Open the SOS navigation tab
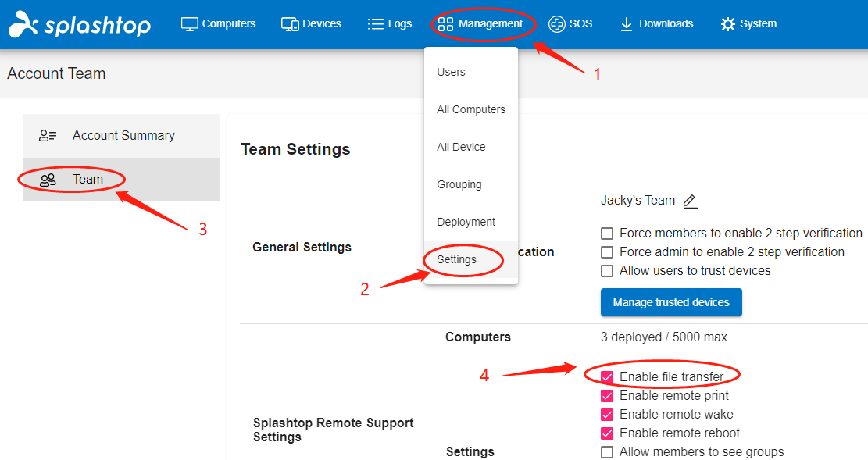 click(x=570, y=24)
